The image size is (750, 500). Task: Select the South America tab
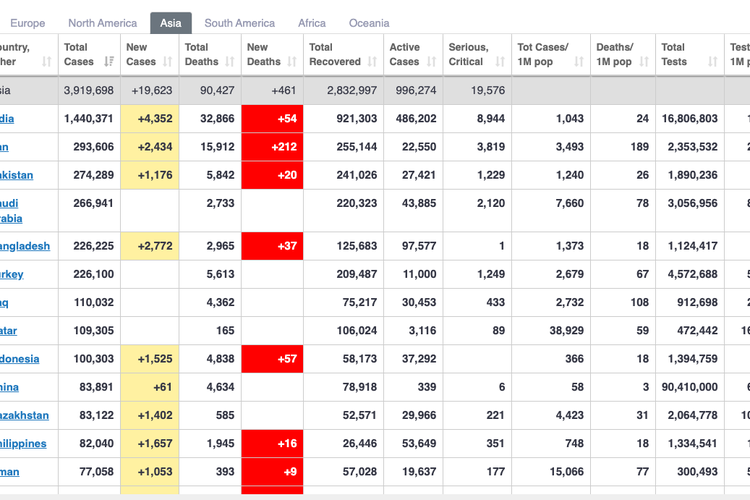239,23
